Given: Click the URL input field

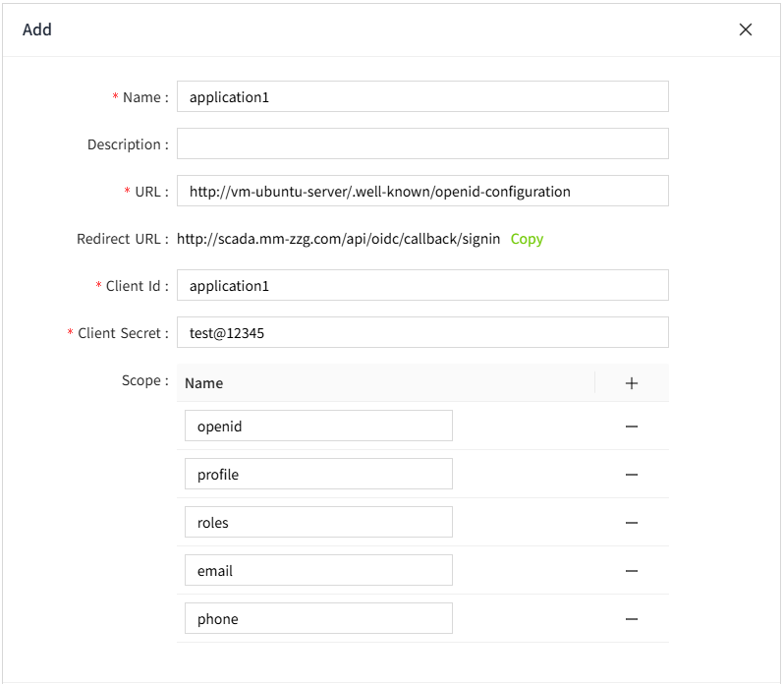Looking at the screenshot, I should point(422,192).
